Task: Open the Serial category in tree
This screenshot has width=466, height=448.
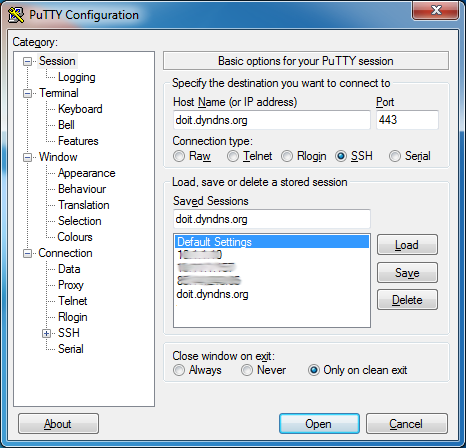Action: pyautogui.click(x=71, y=349)
